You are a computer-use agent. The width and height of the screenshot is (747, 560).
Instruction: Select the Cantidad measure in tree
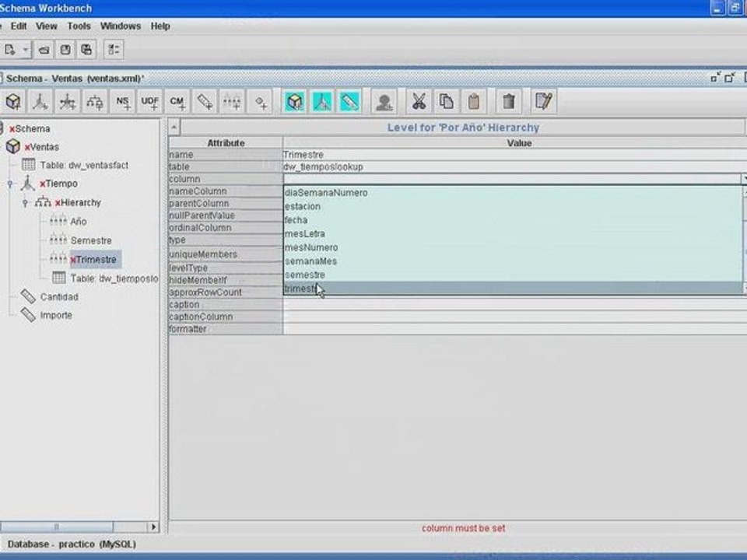[x=59, y=297]
